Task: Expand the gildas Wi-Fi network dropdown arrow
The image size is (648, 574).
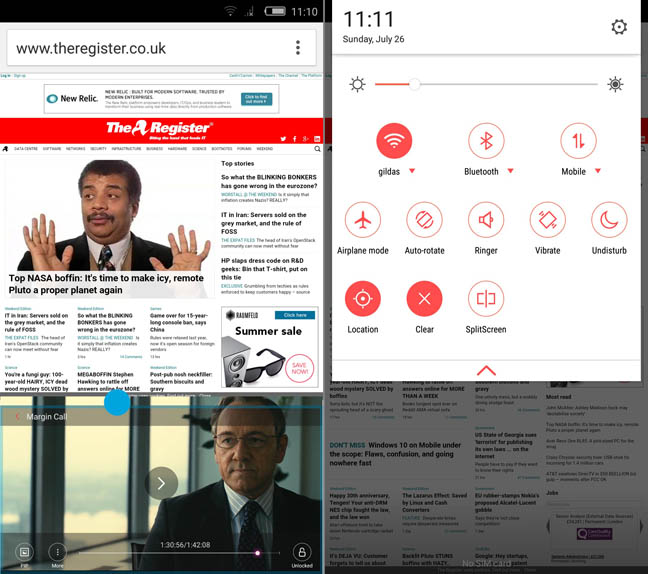Action: pyautogui.click(x=412, y=171)
